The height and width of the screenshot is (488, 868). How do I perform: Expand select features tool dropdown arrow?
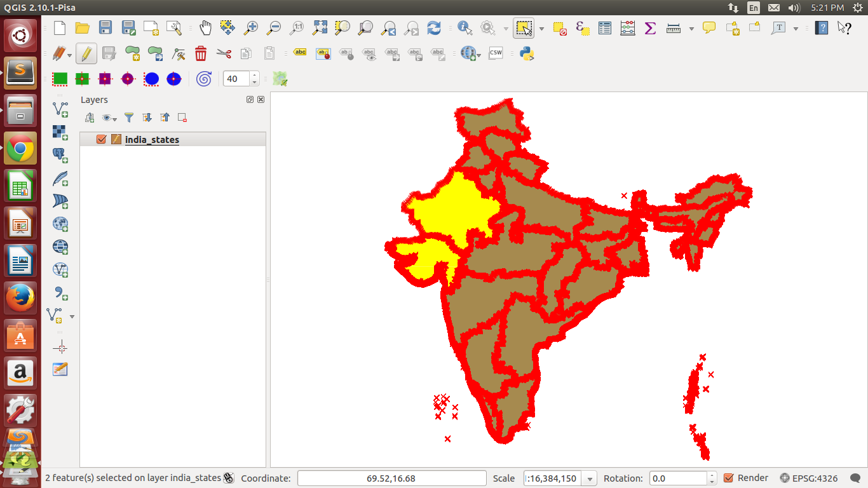coord(541,29)
